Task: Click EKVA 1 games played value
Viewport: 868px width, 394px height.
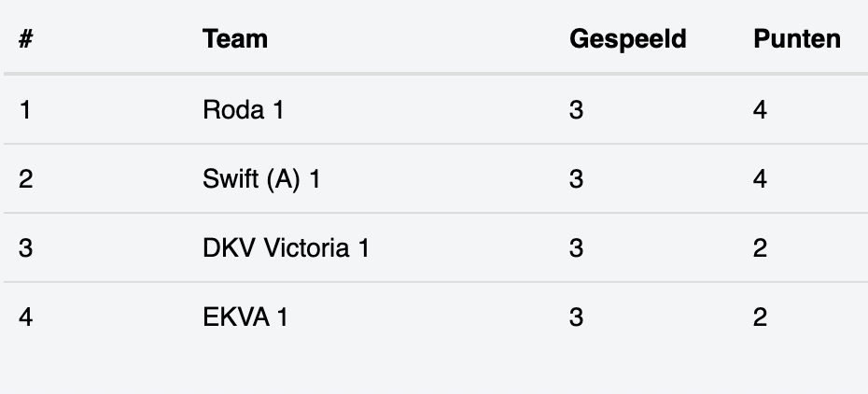Action: [x=576, y=317]
